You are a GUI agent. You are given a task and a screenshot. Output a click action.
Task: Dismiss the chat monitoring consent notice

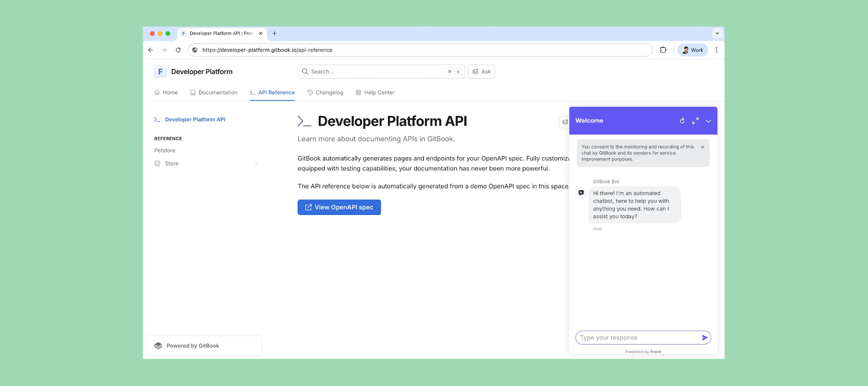coord(703,147)
